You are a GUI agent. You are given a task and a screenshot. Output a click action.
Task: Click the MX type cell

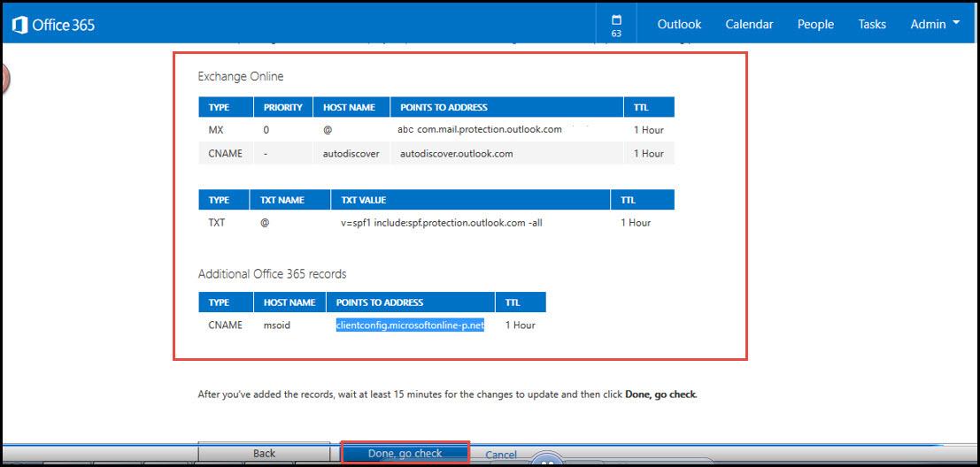[x=216, y=130]
